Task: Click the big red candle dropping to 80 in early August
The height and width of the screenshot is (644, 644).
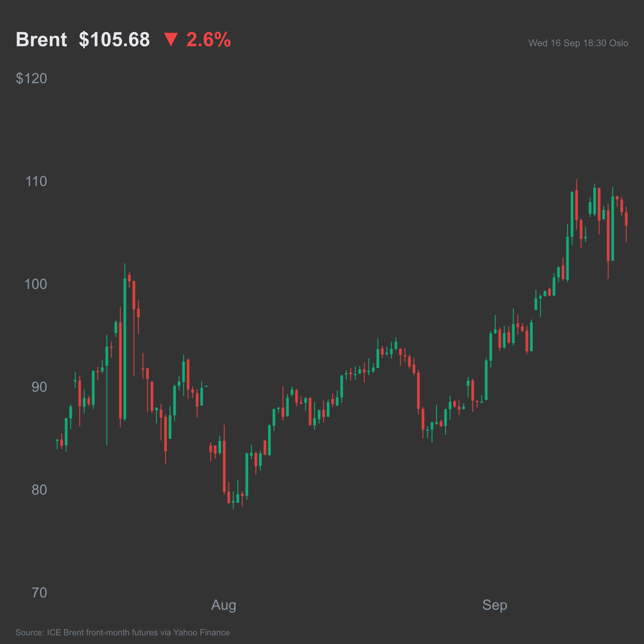Action: pos(224,460)
